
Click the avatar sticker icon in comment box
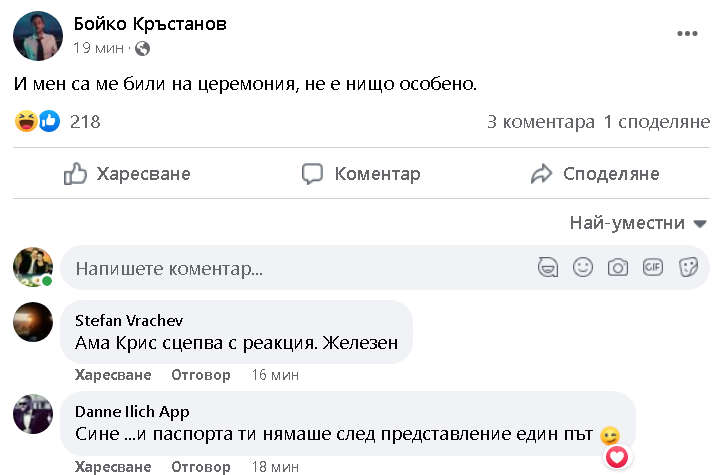[548, 267]
